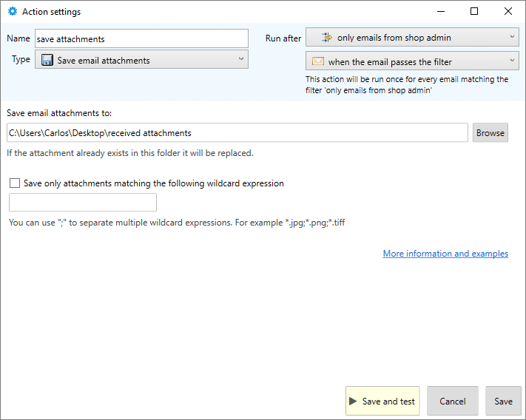Maximize the Action settings window
526x420 pixels.
[474, 11]
